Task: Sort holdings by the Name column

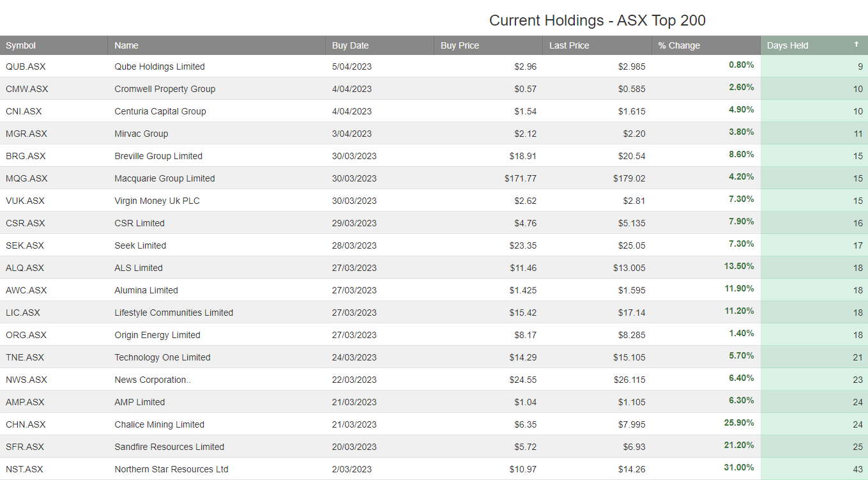Action: tap(126, 45)
